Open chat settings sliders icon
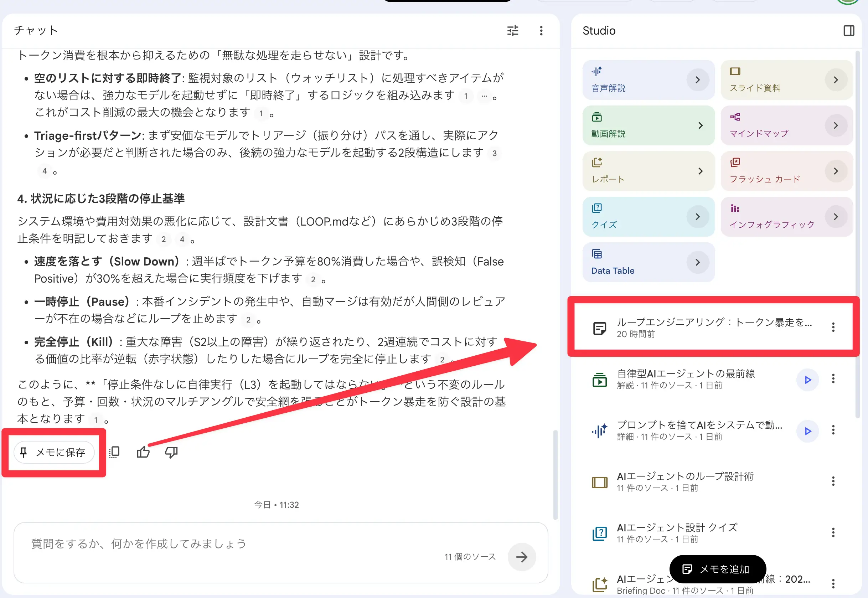Screen dimensions: 868x598 click(x=512, y=31)
